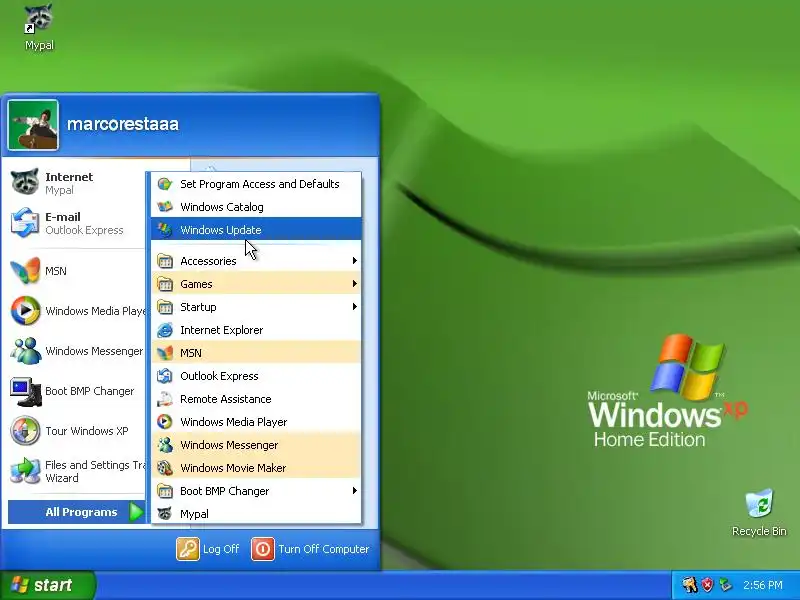Launch Windows Messenger icon in left column
Image resolution: width=800 pixels, height=600 pixels.
[x=24, y=351]
